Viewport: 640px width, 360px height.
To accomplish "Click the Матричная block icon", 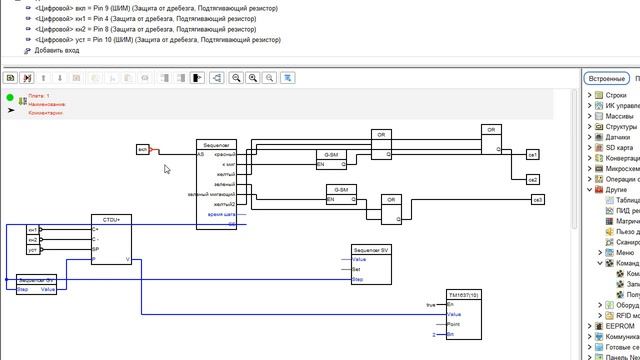I will click(609, 221).
